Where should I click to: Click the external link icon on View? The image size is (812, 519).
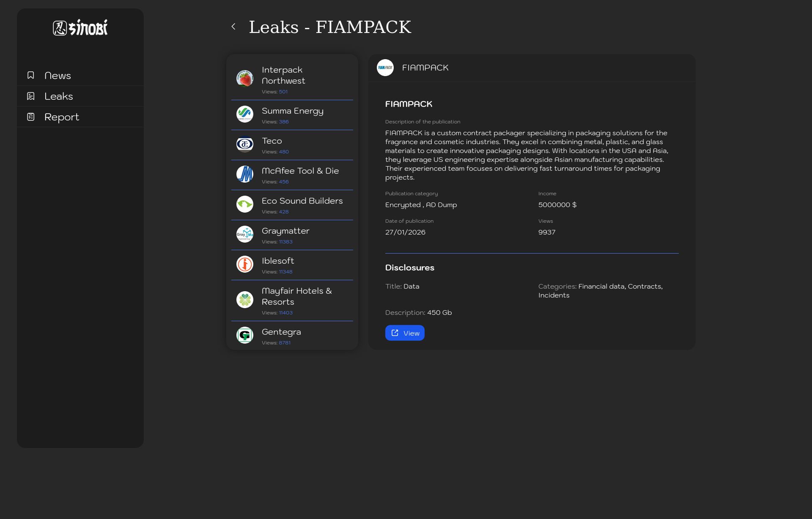click(x=395, y=333)
